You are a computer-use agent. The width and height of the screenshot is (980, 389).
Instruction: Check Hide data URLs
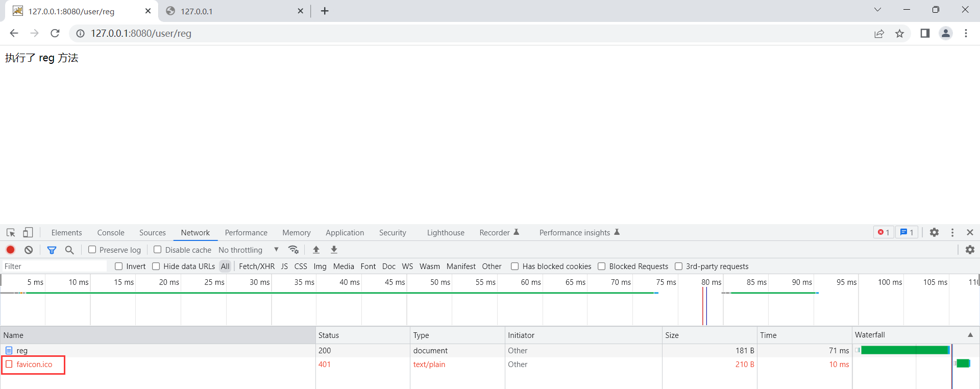click(156, 266)
